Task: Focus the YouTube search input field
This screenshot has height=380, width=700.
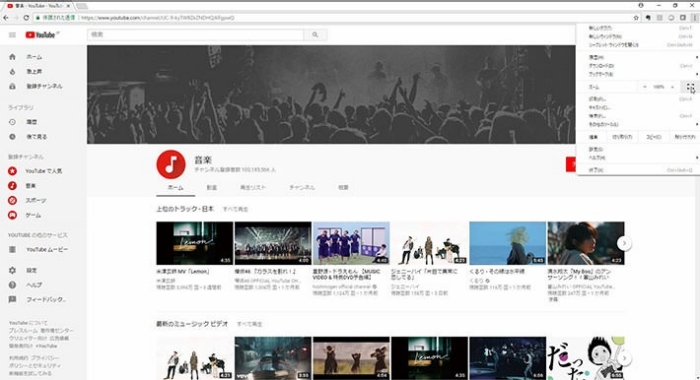Action: coord(196,35)
